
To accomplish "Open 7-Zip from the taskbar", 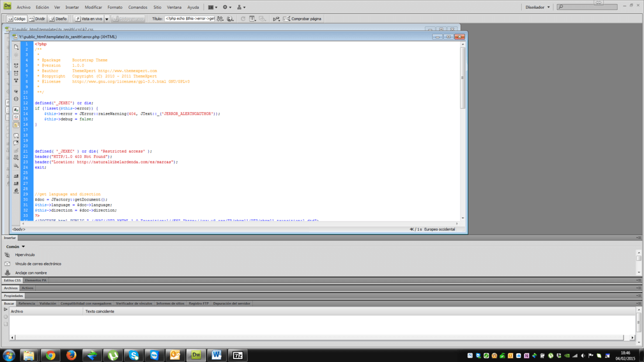I will point(238,355).
